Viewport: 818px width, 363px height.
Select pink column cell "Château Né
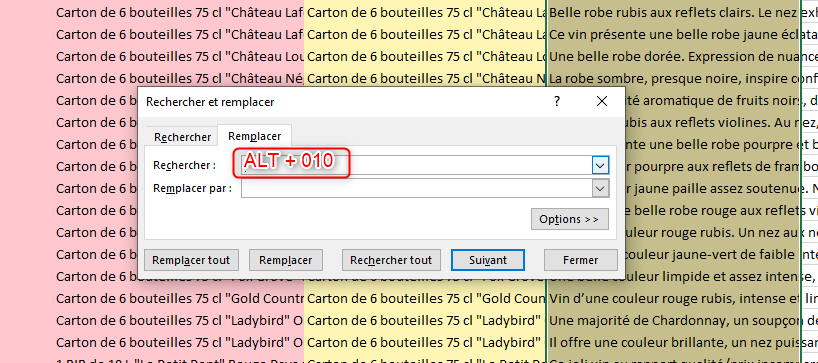tap(179, 78)
